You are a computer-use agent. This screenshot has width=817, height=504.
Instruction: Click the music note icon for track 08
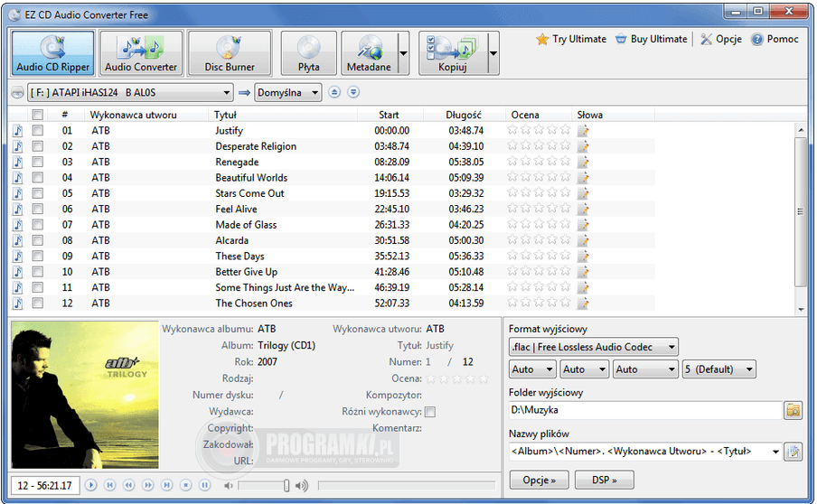pos(18,240)
